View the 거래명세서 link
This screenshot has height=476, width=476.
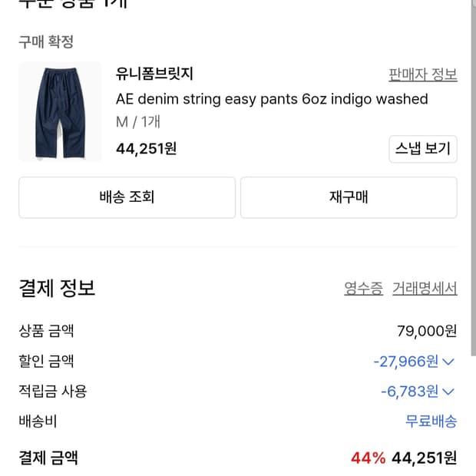click(x=425, y=289)
